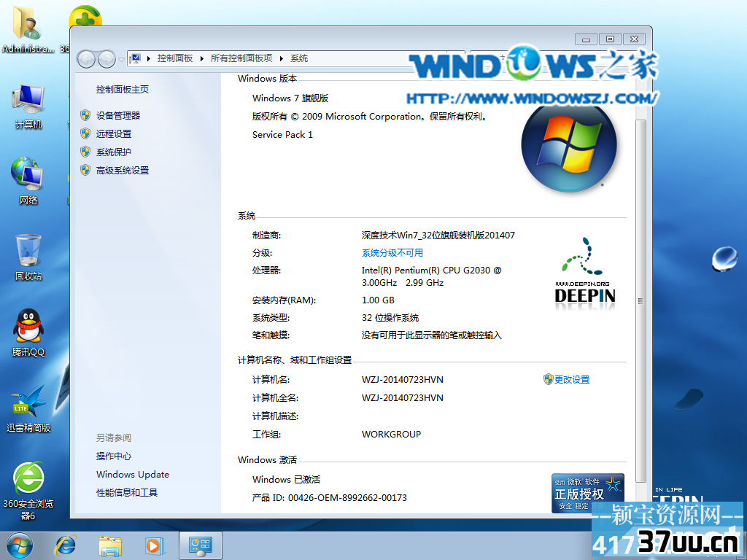Click the shield icon next to 更改设置
747x560 pixels.
tap(549, 379)
